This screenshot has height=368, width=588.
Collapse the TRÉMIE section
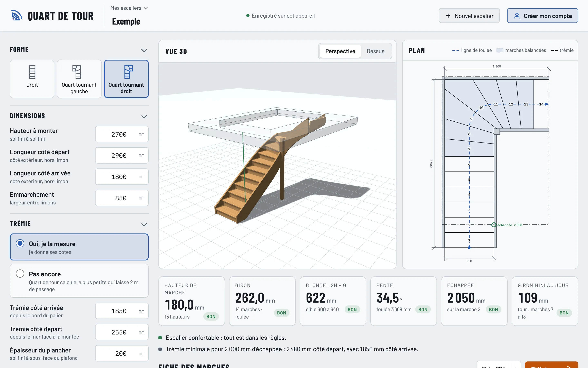[144, 225]
